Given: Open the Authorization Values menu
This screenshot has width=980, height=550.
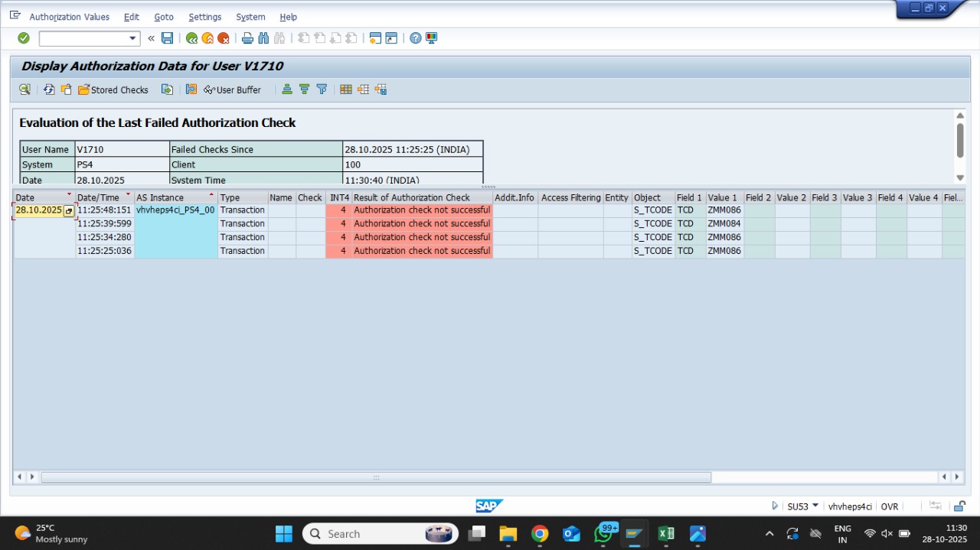Looking at the screenshot, I should pos(69,17).
